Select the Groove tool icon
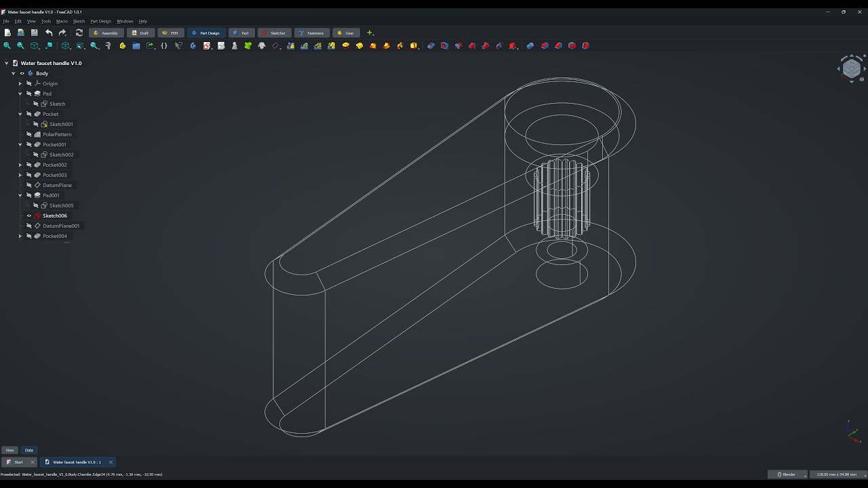 (x=458, y=45)
